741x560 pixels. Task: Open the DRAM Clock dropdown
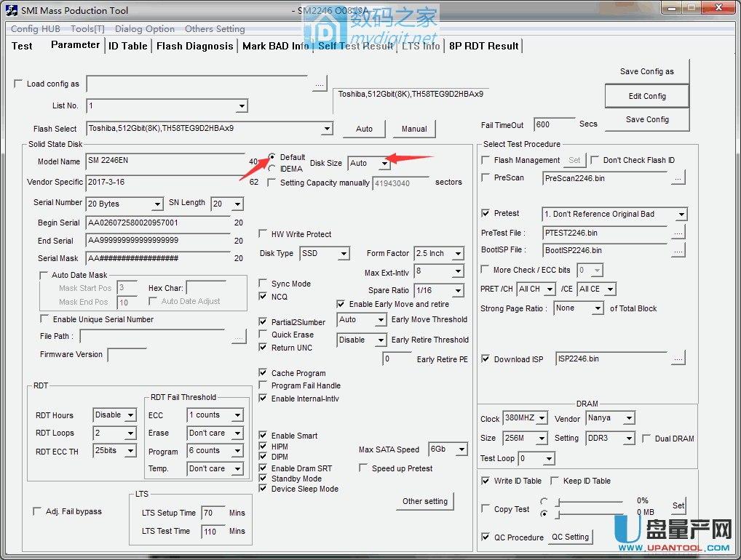(540, 418)
